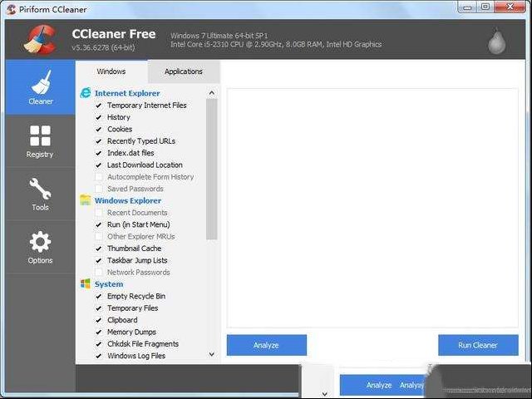This screenshot has width=532, height=399.
Task: Toggle Thumbnail Cache checkbox
Action: 98,249
